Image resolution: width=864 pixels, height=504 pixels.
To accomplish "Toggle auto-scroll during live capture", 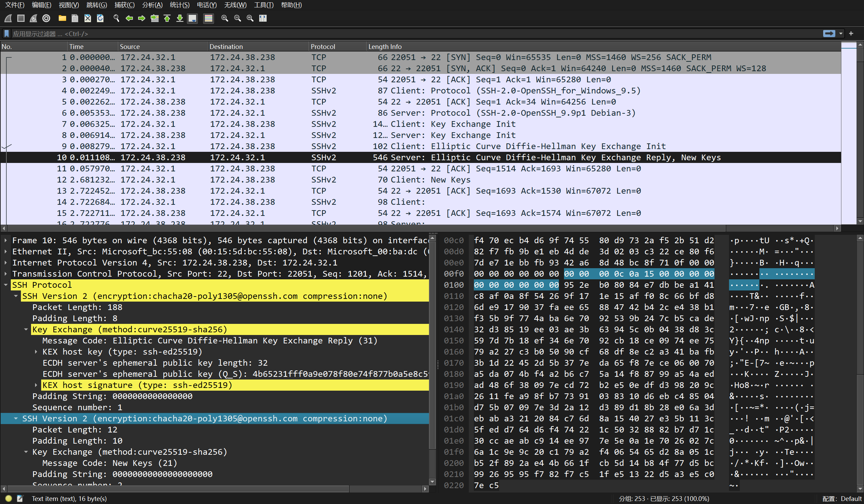I will [x=192, y=18].
